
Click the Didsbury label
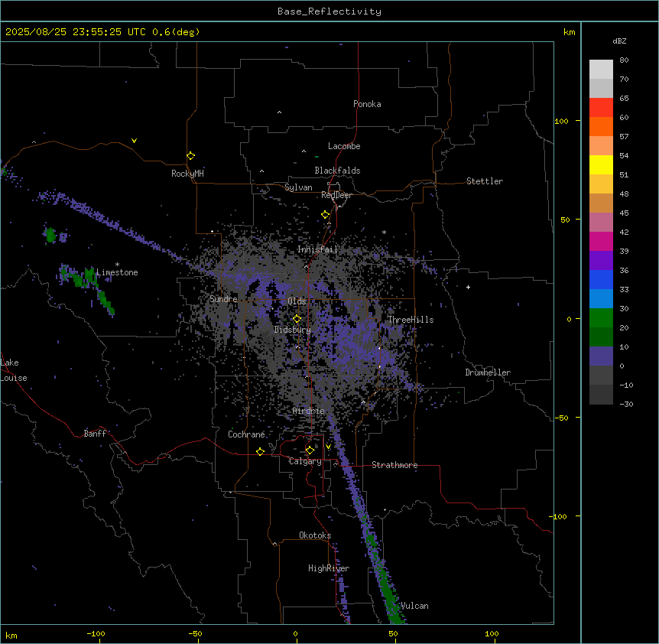pyautogui.click(x=293, y=330)
